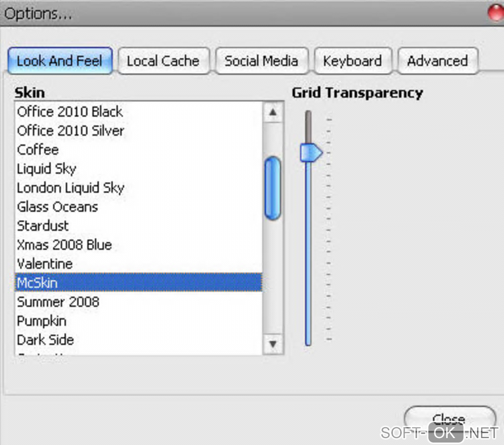504x445 pixels.
Task: Click the red close button in title bar
Action: click(x=496, y=13)
